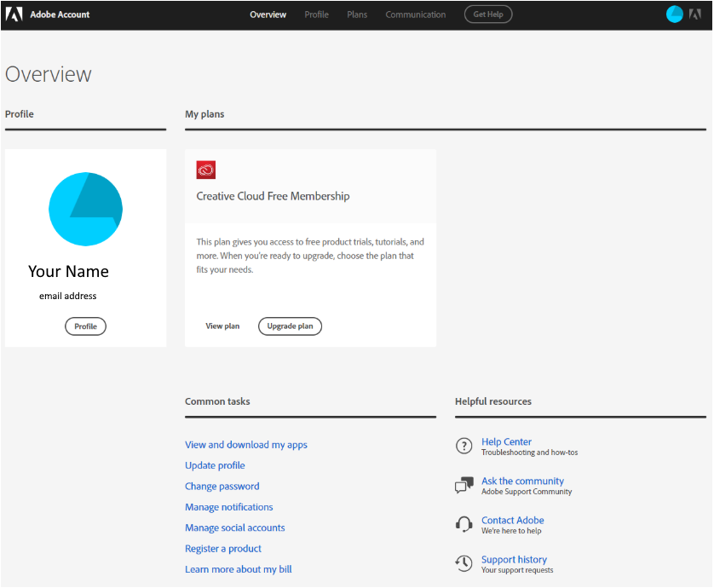Open Manage social accounts link

point(235,527)
